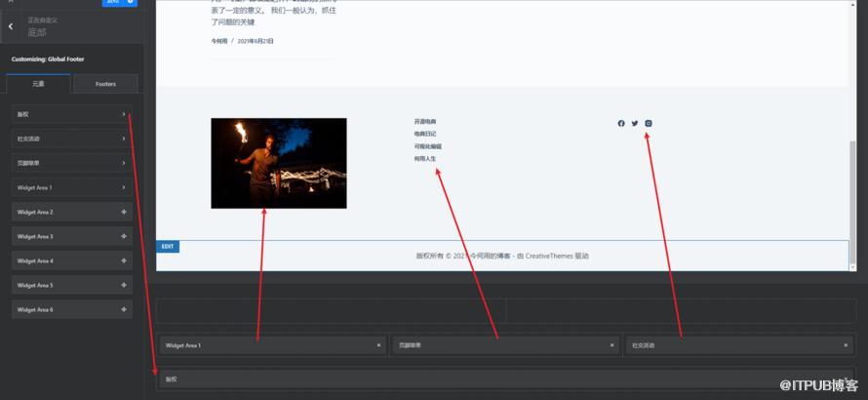The image size is (868, 400).
Task: Open Instagram icon in footer preview
Action: coord(649,124)
